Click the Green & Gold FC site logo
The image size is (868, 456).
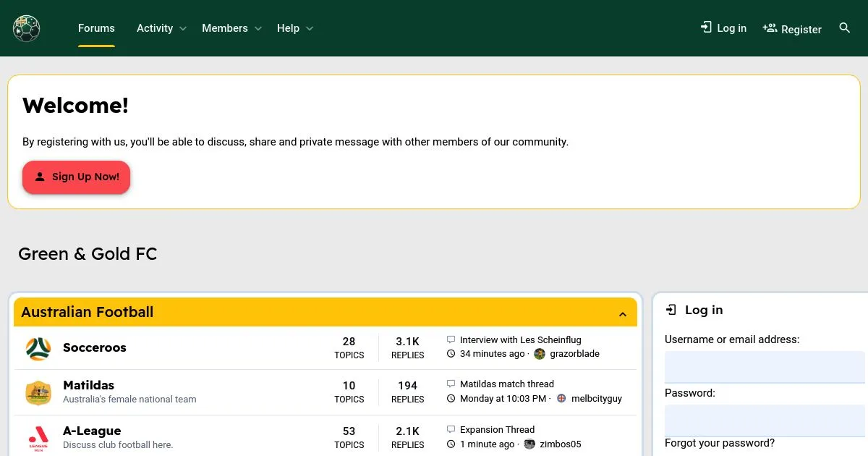point(26,28)
